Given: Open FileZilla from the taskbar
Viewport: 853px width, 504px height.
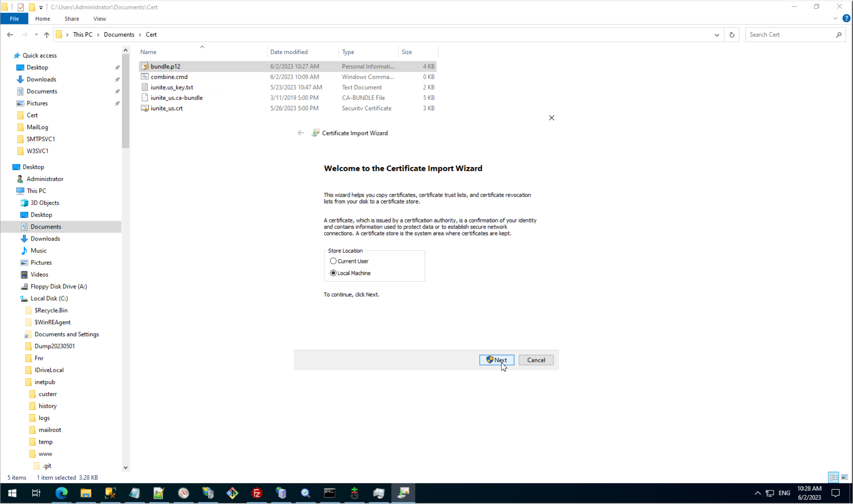Looking at the screenshot, I should click(257, 493).
